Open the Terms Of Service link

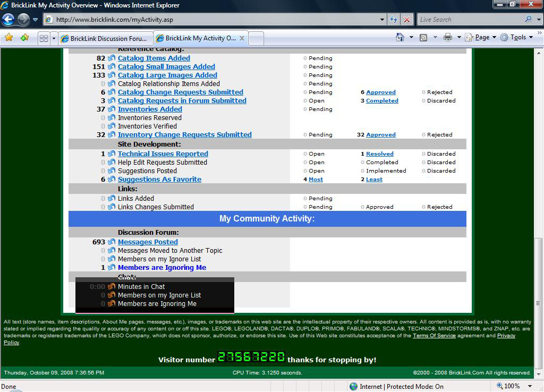pyautogui.click(x=434, y=336)
